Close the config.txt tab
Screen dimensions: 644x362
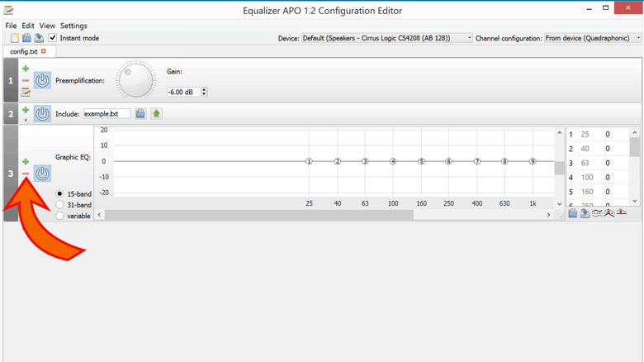tap(44, 51)
